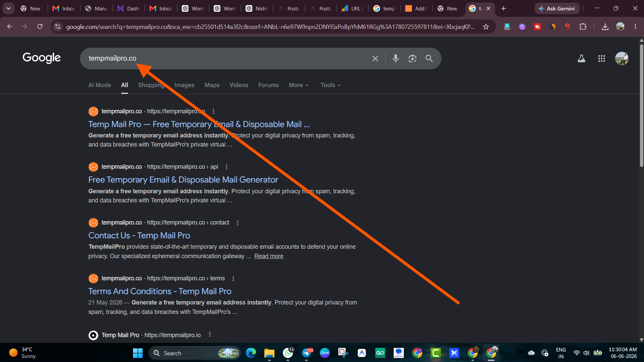Open Windows Start menu
The width and height of the screenshot is (644, 362).
138,353
